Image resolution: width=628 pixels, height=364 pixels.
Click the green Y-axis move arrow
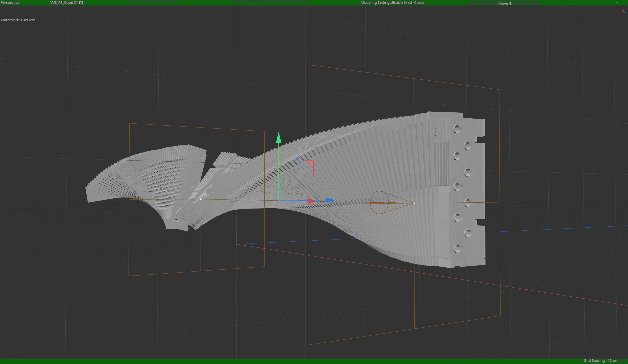(x=279, y=138)
